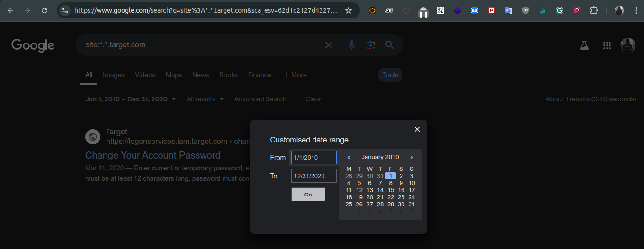Click the January 2010 month heading
The height and width of the screenshot is (249, 644).
click(x=380, y=157)
